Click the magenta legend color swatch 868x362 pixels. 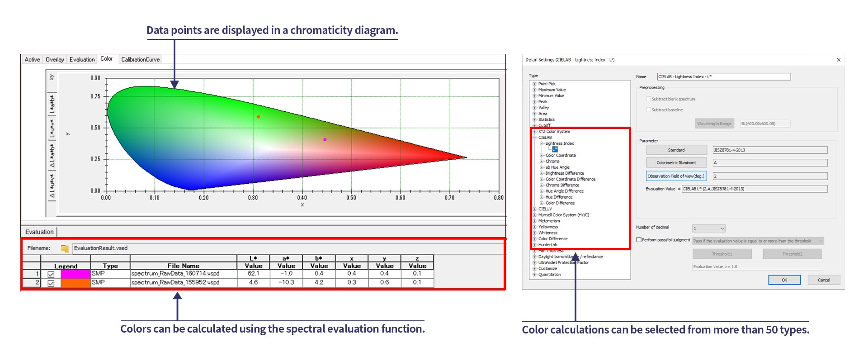coord(75,274)
